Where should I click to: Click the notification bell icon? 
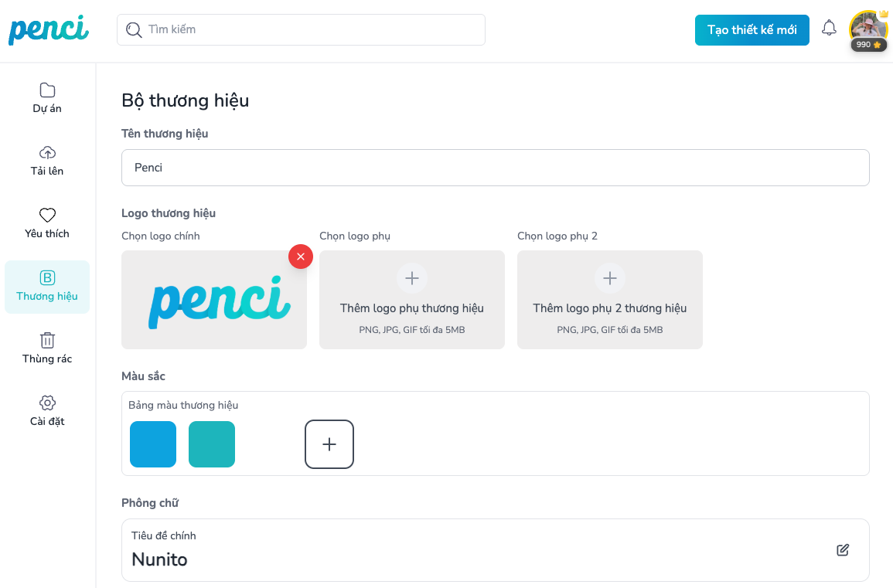click(x=829, y=29)
